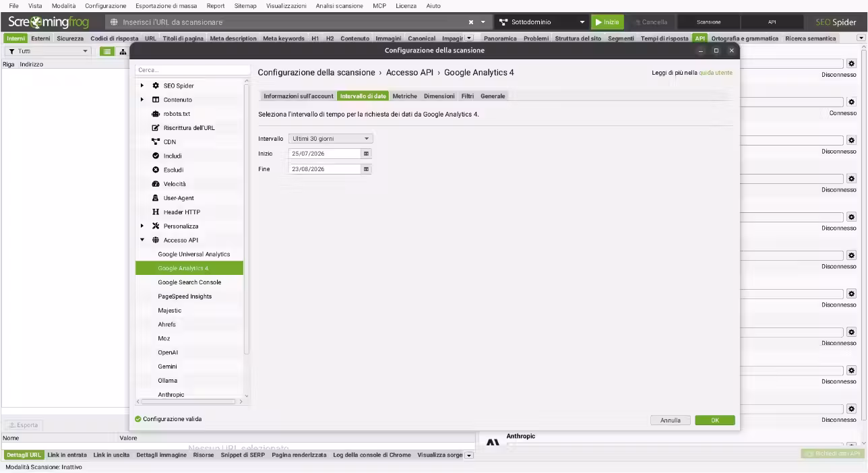The height and width of the screenshot is (473, 868).
Task: Open the 'Tutti' filter dropdown
Action: [47, 51]
